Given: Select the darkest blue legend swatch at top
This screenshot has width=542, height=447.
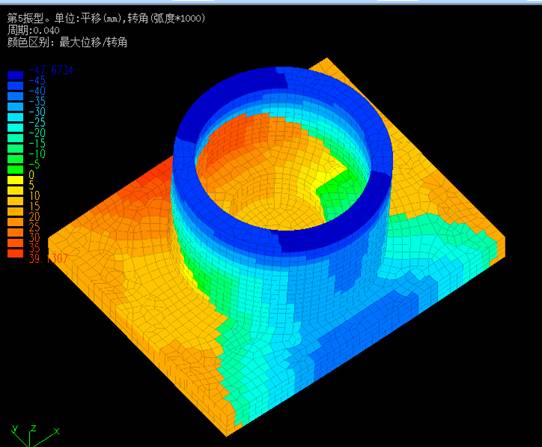Looking at the screenshot, I should tap(15, 75).
